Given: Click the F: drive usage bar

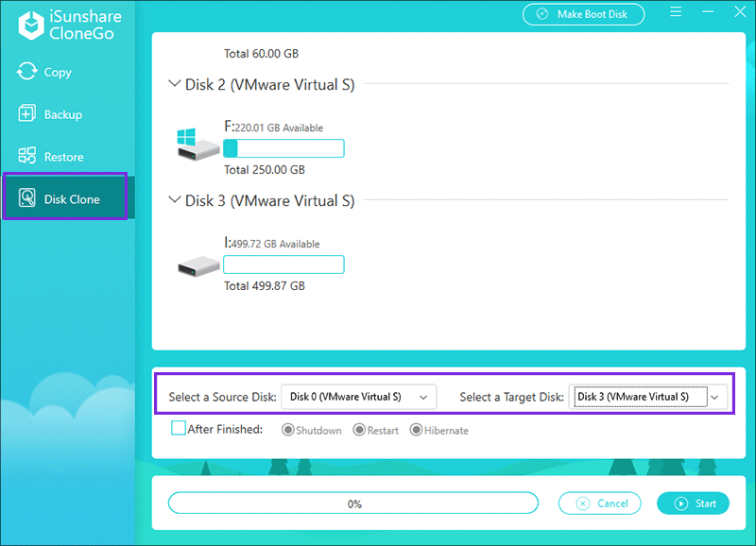Looking at the screenshot, I should pyautogui.click(x=283, y=148).
